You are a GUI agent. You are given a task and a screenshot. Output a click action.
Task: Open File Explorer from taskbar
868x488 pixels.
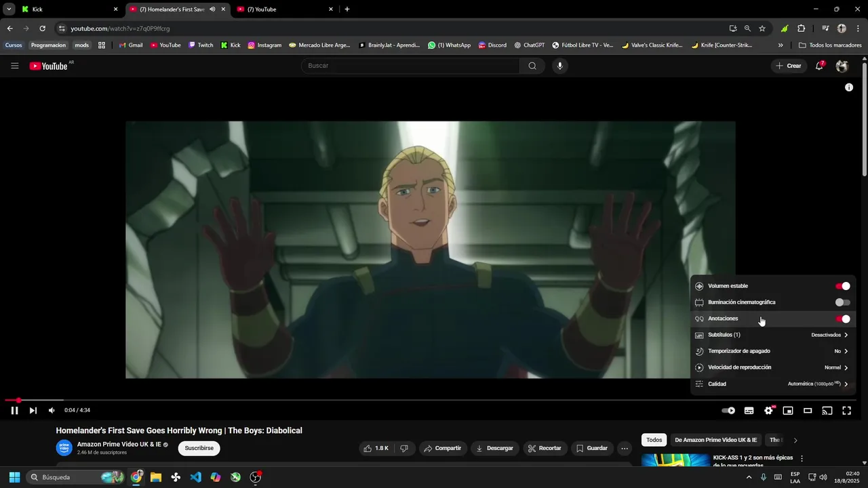156,477
